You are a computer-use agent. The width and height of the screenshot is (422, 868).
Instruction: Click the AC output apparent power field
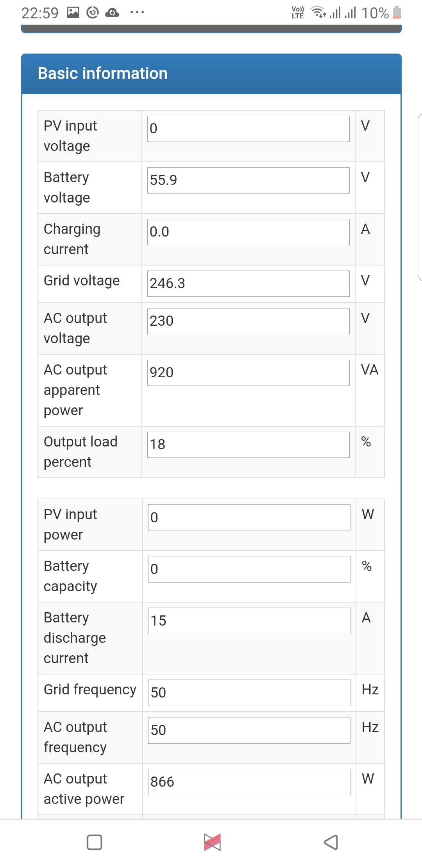pos(248,373)
